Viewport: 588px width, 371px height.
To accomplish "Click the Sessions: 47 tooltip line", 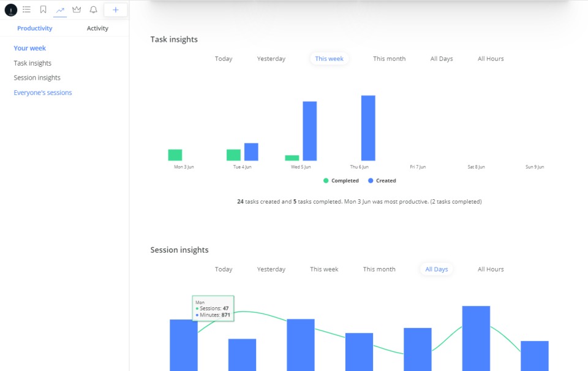I will [x=213, y=308].
